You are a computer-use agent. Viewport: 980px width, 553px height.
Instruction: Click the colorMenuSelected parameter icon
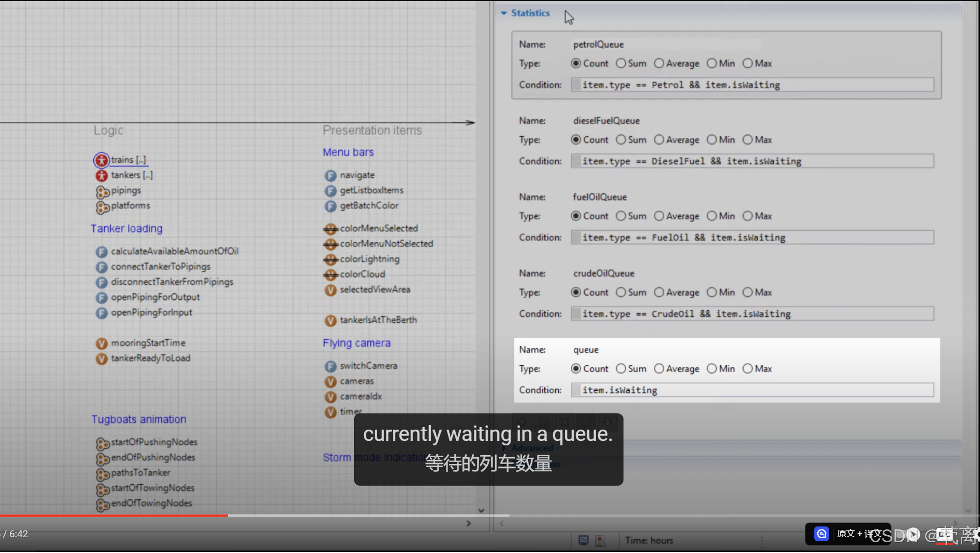click(x=330, y=229)
